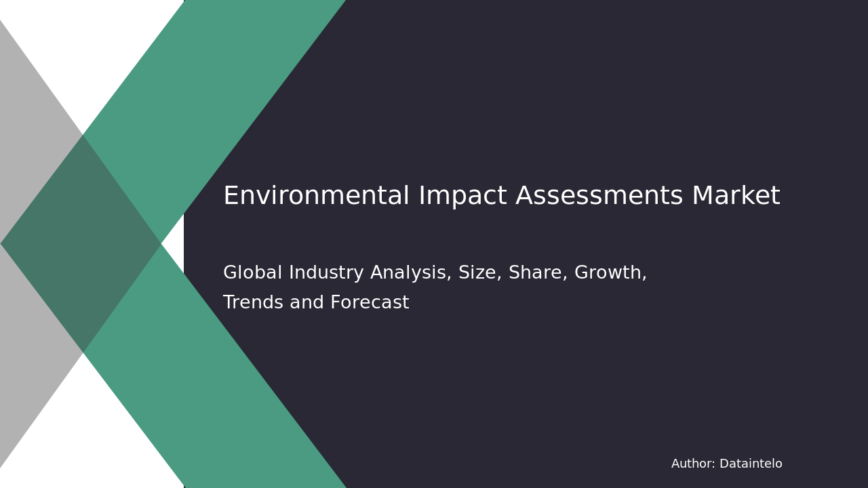Click the word Growth in the subtitle
This screenshot has width=868, height=488.
(x=609, y=273)
